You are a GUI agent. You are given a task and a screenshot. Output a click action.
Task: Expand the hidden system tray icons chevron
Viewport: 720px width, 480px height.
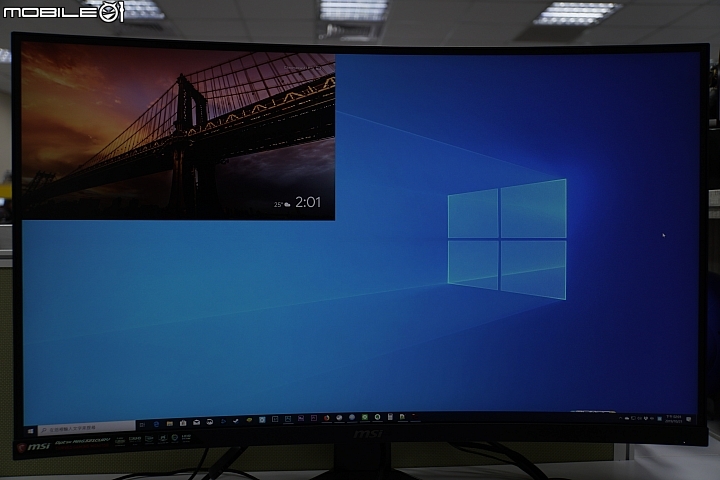(x=620, y=418)
